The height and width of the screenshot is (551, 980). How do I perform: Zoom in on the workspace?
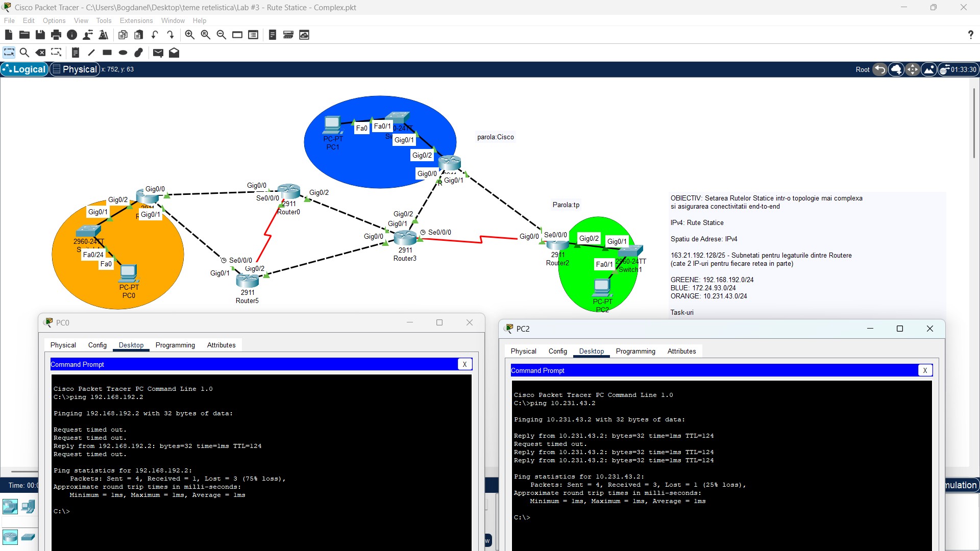pos(189,35)
